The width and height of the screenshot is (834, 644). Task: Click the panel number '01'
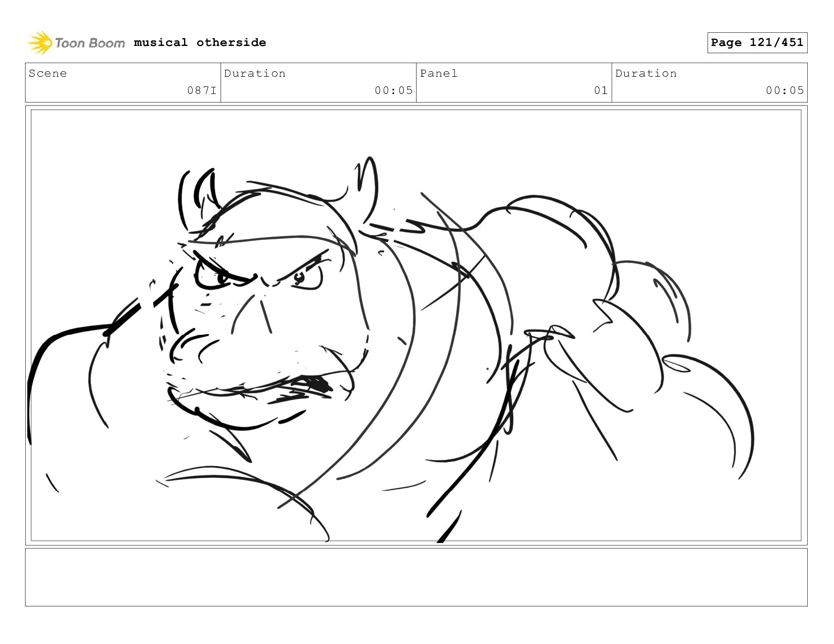[x=601, y=90]
